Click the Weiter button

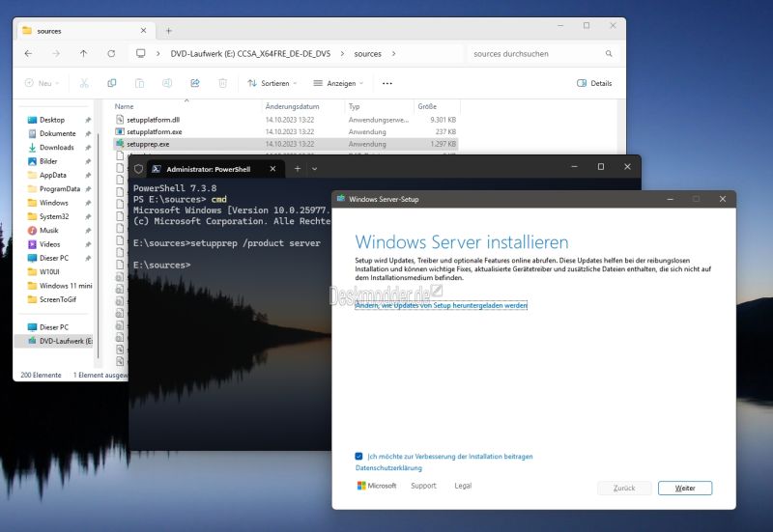point(684,488)
